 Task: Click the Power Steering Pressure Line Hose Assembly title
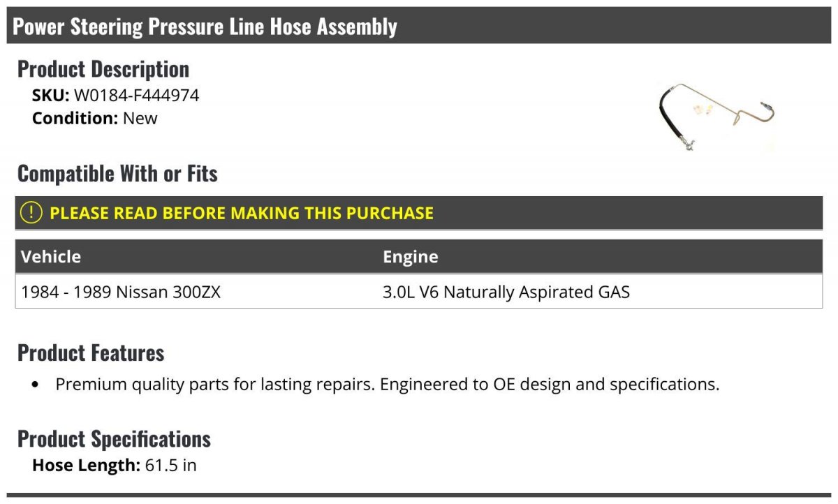tap(205, 27)
